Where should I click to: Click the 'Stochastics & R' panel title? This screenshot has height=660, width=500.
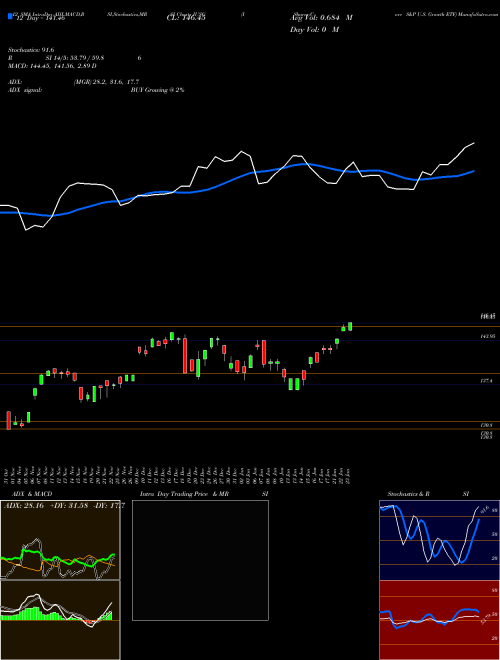[x=409, y=494]
